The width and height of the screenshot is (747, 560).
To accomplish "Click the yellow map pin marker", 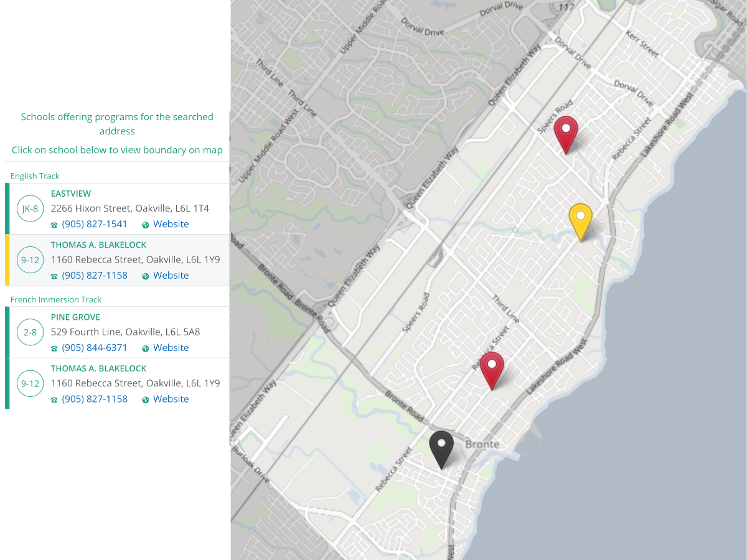I will [580, 219].
